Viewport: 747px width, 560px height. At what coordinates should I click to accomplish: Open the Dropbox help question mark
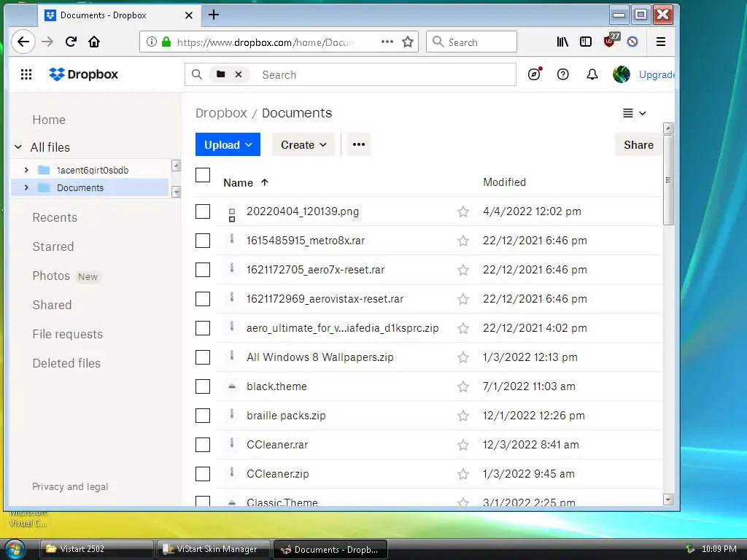coord(562,74)
